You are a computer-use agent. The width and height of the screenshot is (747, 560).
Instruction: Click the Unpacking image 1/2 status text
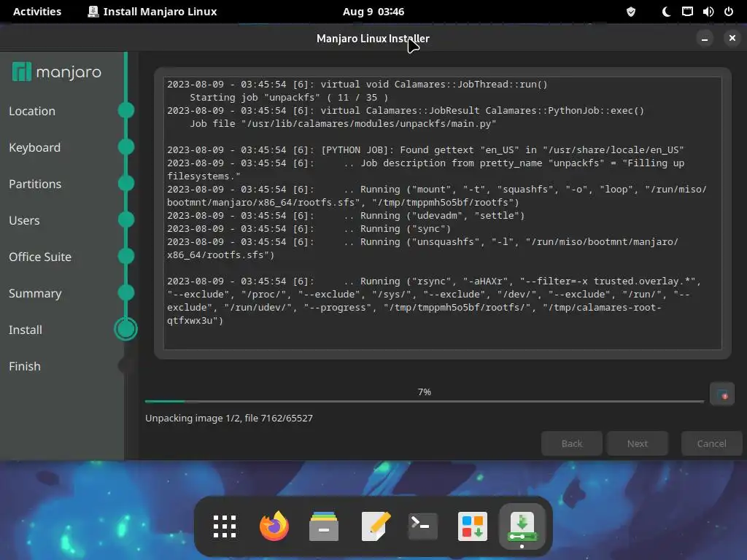click(229, 418)
